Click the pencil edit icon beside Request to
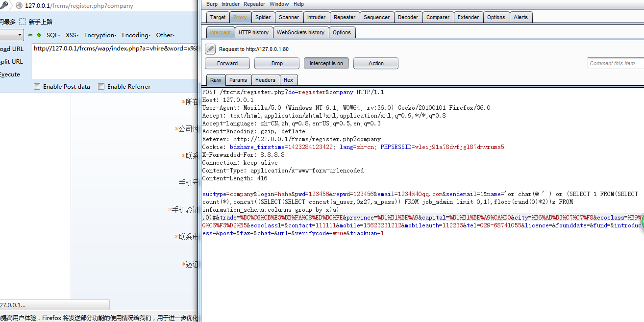This screenshot has width=644, height=322. [210, 49]
